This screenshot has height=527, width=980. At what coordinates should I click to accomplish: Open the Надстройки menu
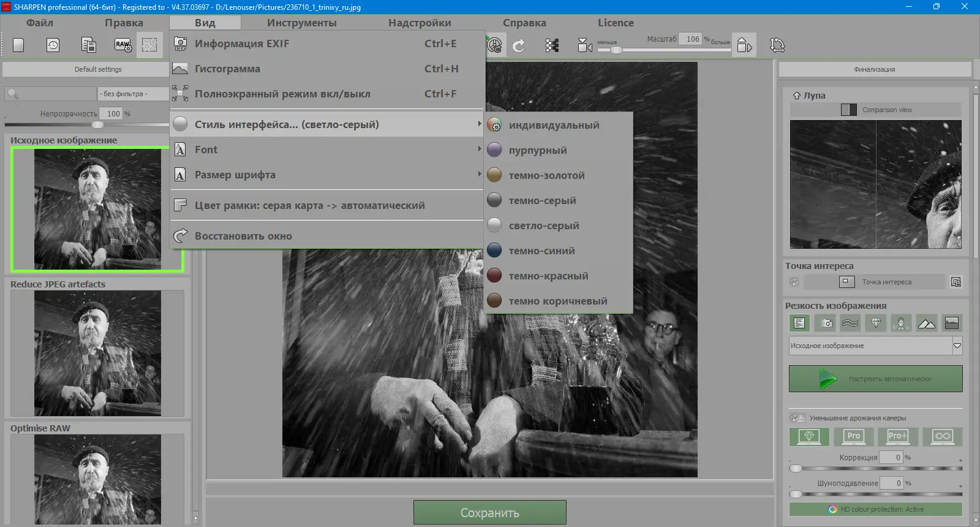tap(420, 23)
